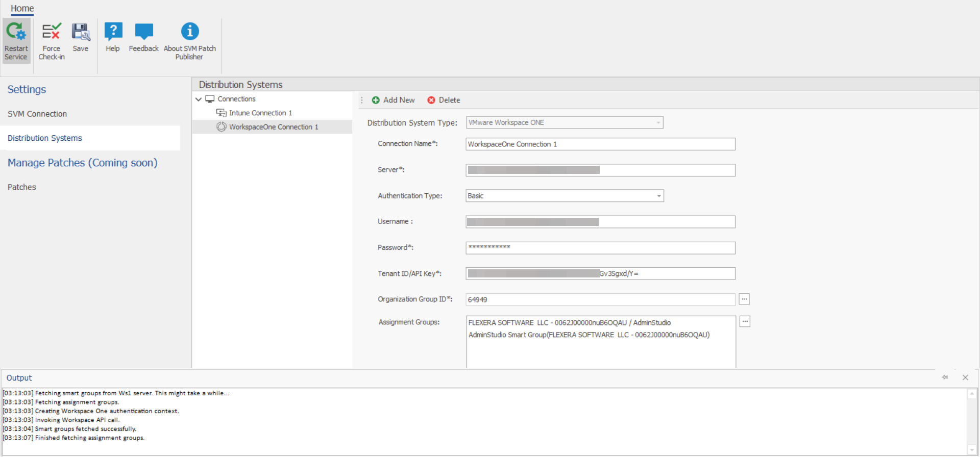This screenshot has height=458, width=980.
Task: Open About SVM Patch Publisher
Action: click(190, 41)
